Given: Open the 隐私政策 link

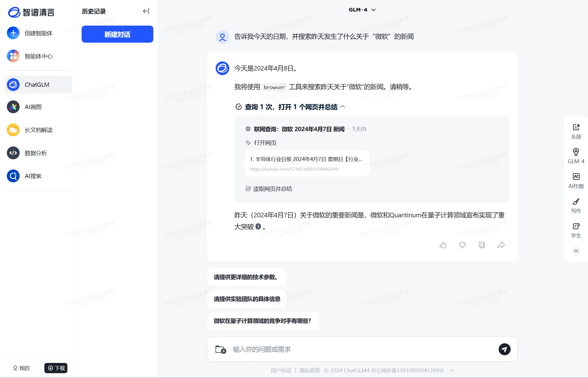Looking at the screenshot, I should click(310, 370).
